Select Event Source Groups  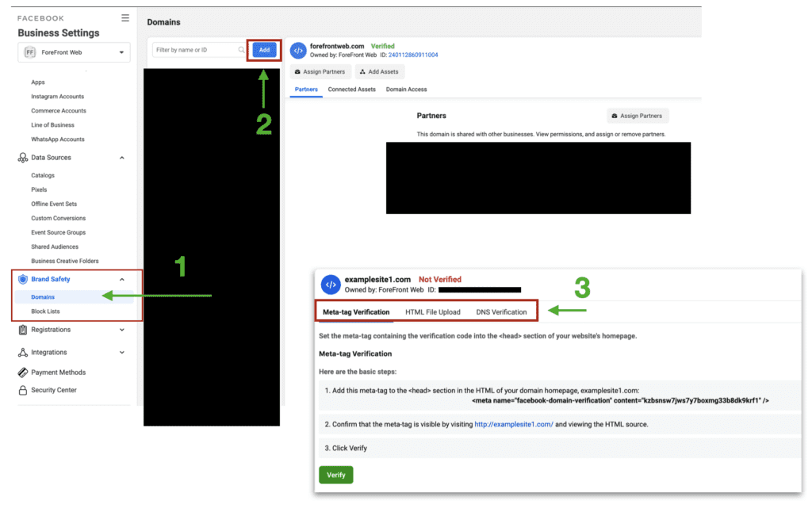click(x=59, y=233)
